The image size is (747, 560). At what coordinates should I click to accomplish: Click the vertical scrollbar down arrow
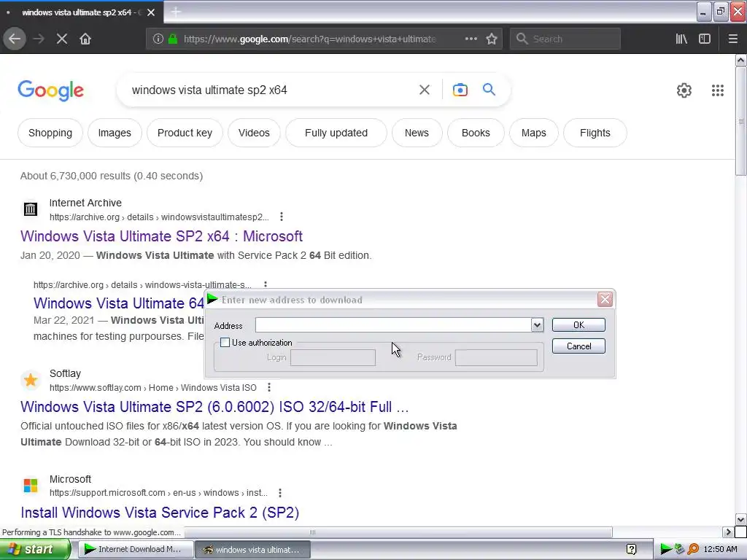[x=740, y=519]
